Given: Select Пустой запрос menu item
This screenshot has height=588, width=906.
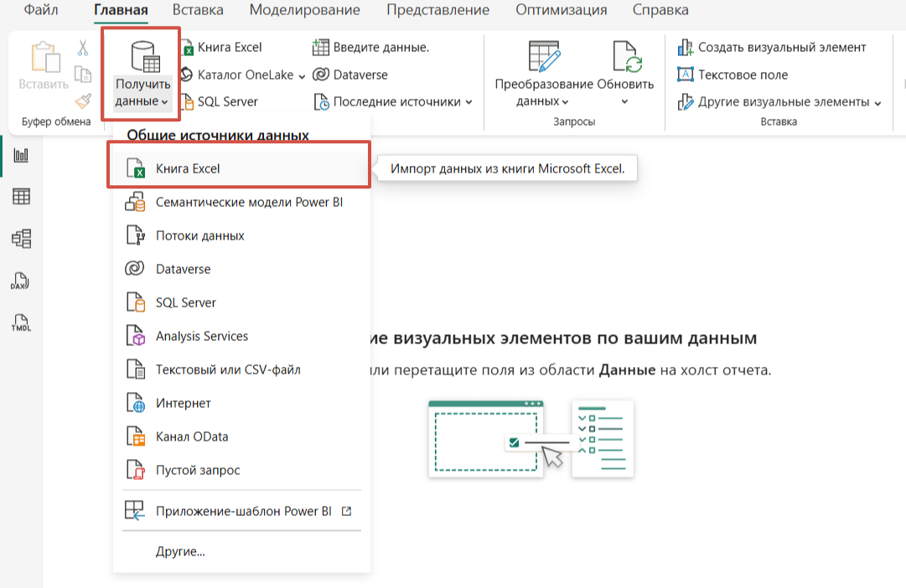Looking at the screenshot, I should (241, 470).
